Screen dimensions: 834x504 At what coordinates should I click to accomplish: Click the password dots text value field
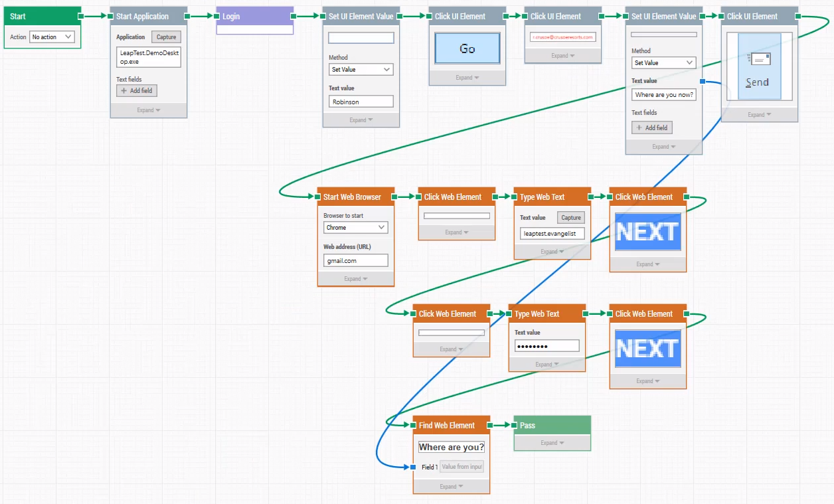coord(547,346)
